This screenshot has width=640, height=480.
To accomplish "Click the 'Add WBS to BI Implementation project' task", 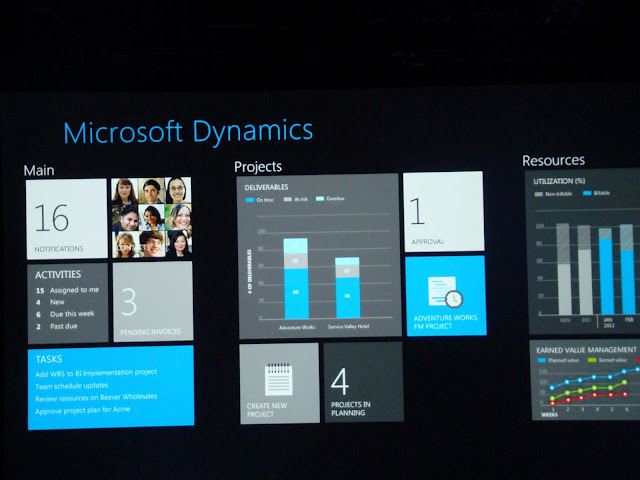I will click(96, 373).
